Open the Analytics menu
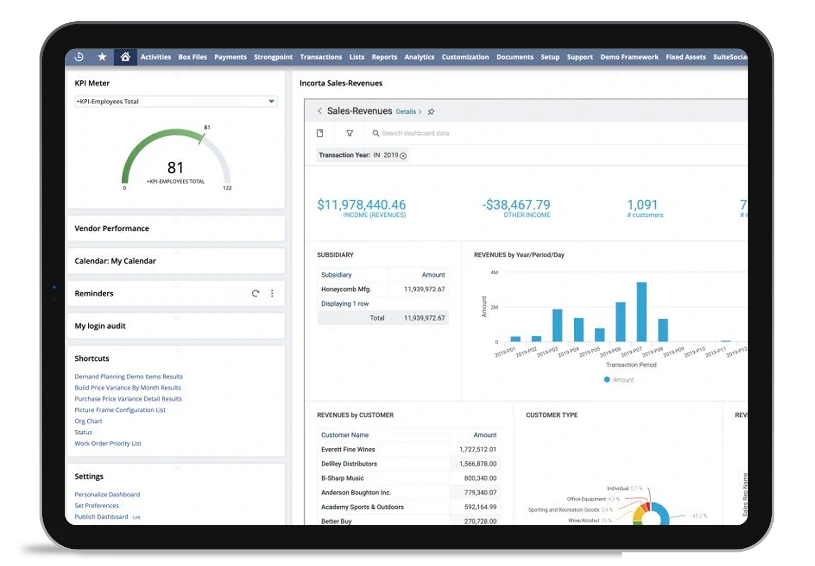The width and height of the screenshot is (815, 566). (419, 57)
